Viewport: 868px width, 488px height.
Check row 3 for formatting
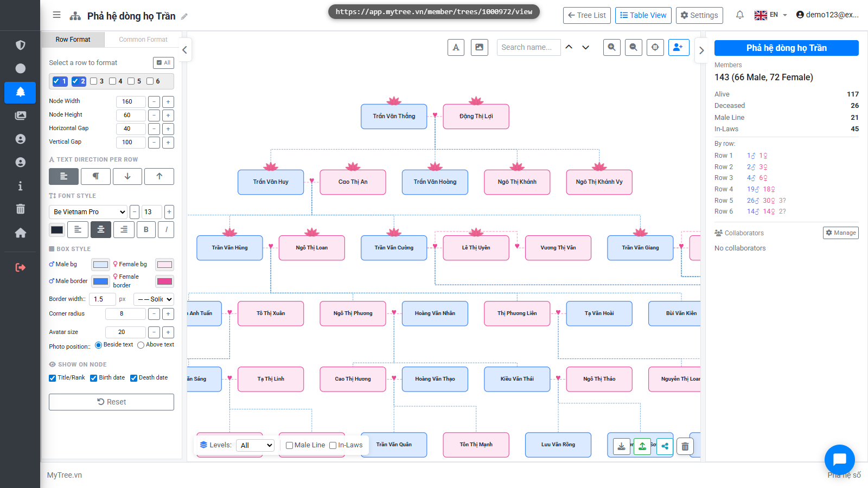94,81
